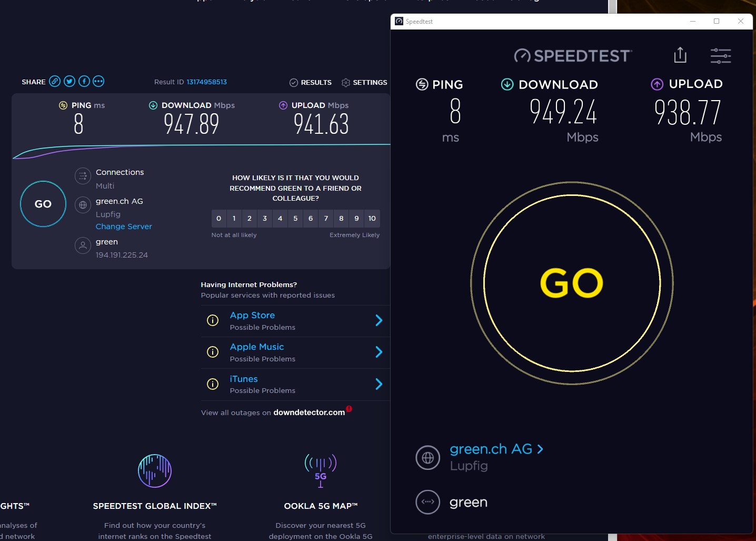Rate recommendation score 4
756x541 pixels.
pos(280,219)
